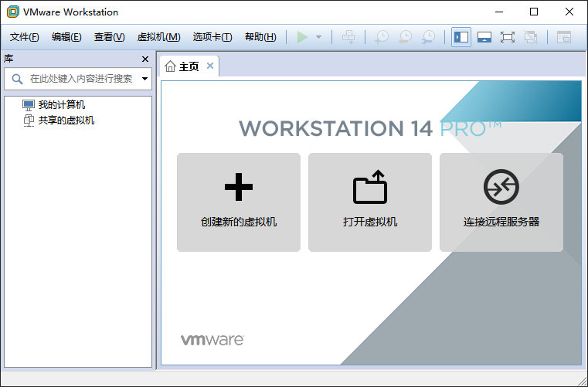Close the 库 library panel
The image size is (588, 387).
145,59
